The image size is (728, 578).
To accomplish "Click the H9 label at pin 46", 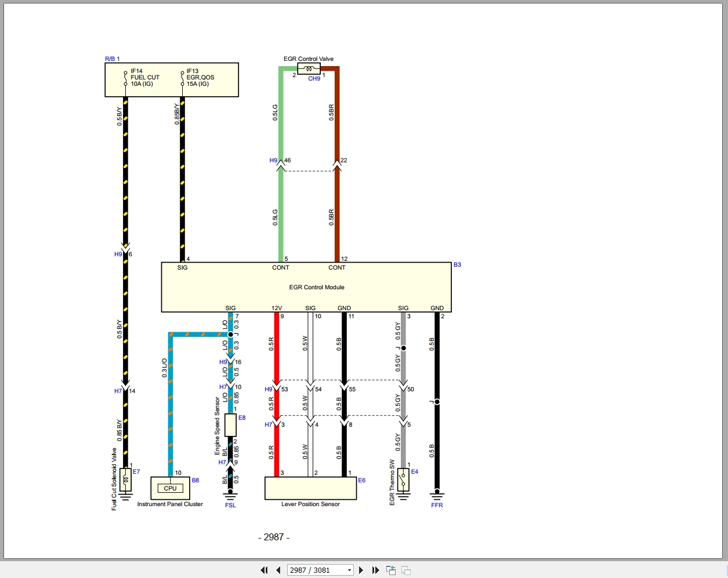I will [x=273, y=160].
